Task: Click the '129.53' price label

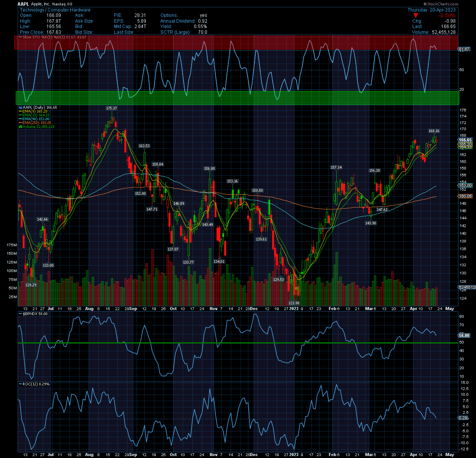Action: [x=278, y=280]
